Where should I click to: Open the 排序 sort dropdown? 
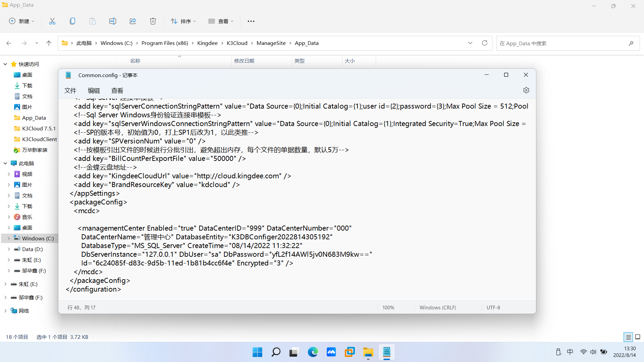183,21
